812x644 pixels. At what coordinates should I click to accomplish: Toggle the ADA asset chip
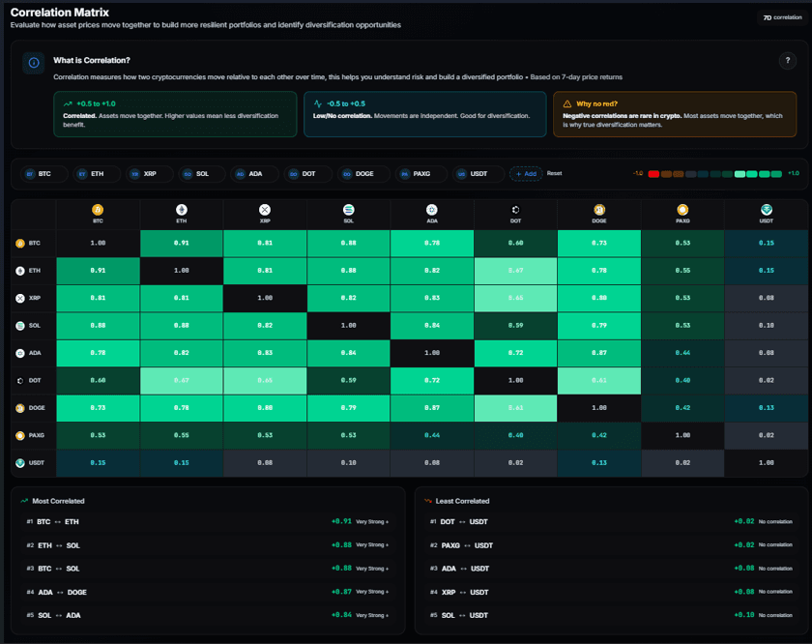point(255,173)
